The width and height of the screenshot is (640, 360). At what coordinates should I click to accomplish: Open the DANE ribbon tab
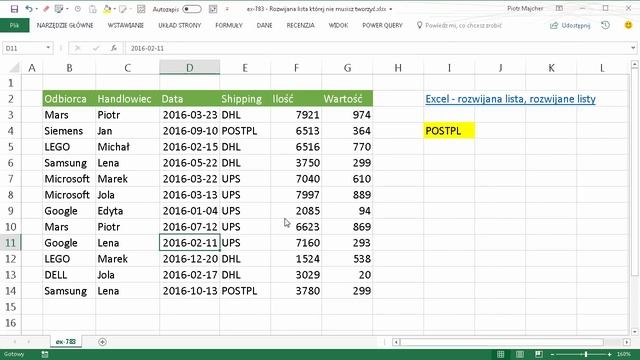(264, 25)
